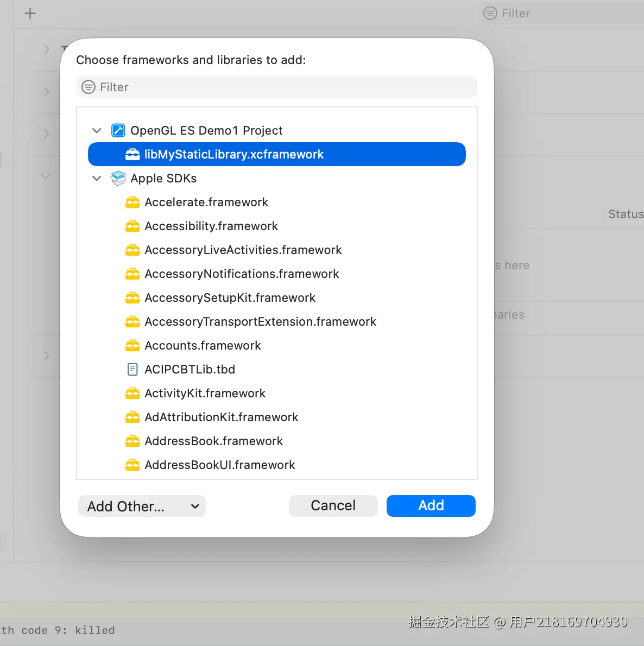Select AddressBookUI.framework
The height and width of the screenshot is (646, 644).
coord(276,465)
